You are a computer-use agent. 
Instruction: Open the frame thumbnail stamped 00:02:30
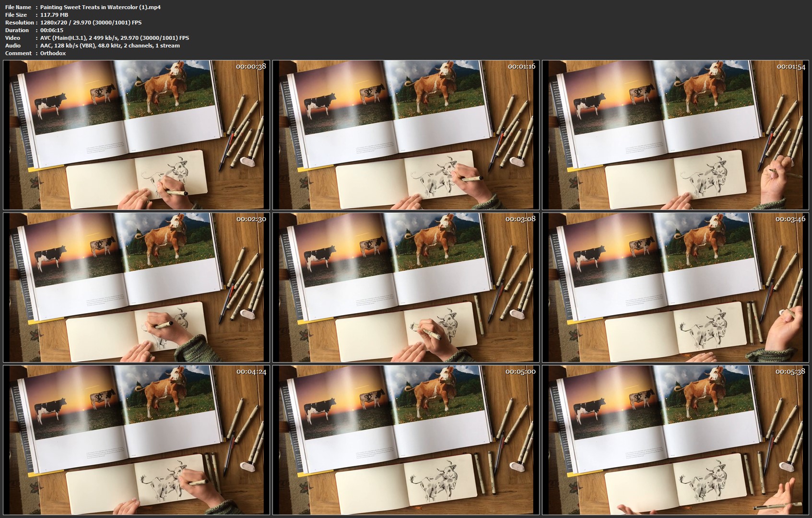pyautogui.click(x=136, y=287)
